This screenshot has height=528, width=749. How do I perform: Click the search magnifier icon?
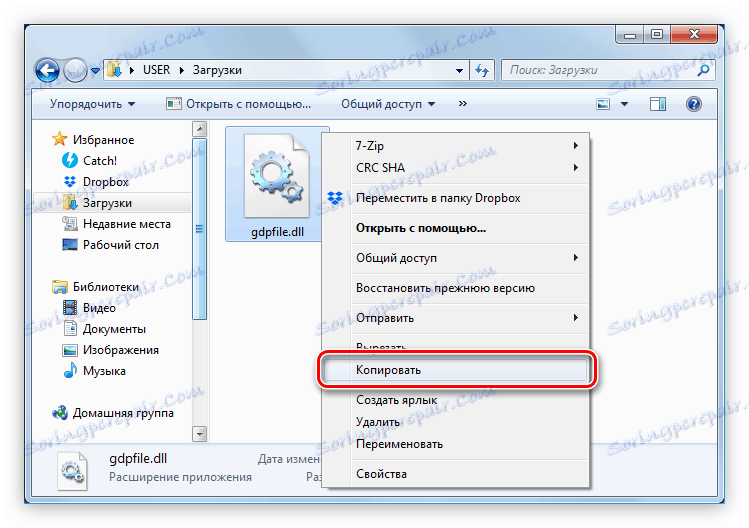coord(703,70)
